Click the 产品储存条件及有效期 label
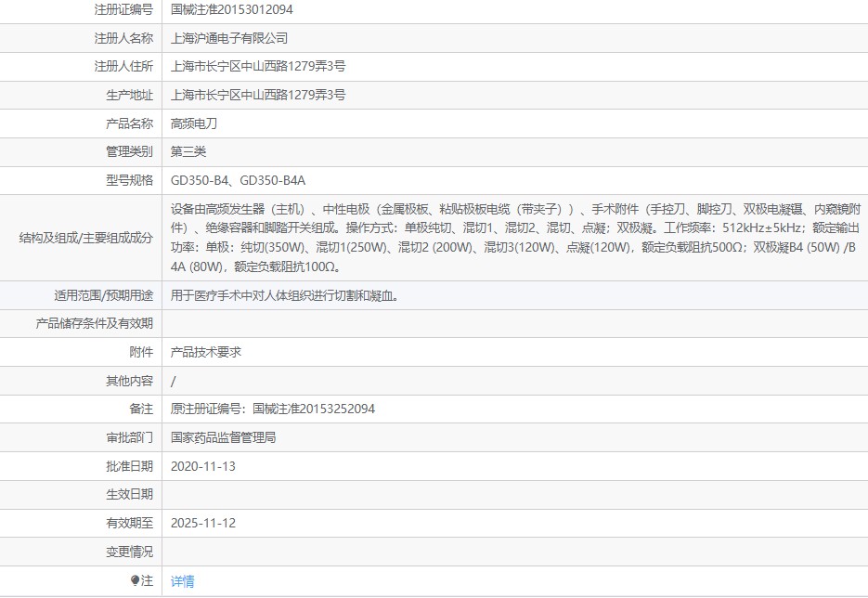This screenshot has height=598, width=868. point(94,323)
